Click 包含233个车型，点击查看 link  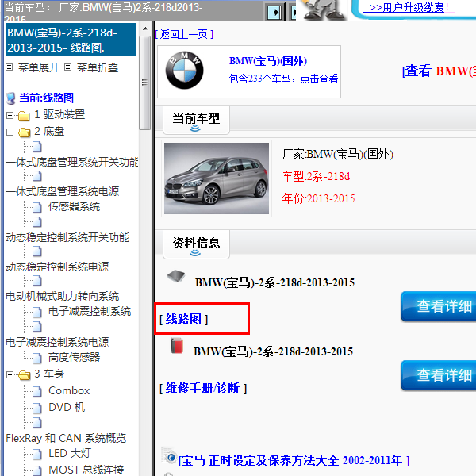tap(283, 79)
